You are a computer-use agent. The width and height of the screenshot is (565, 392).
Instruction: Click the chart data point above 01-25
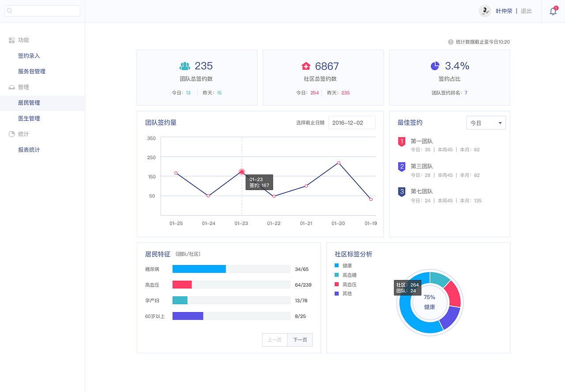(176, 173)
